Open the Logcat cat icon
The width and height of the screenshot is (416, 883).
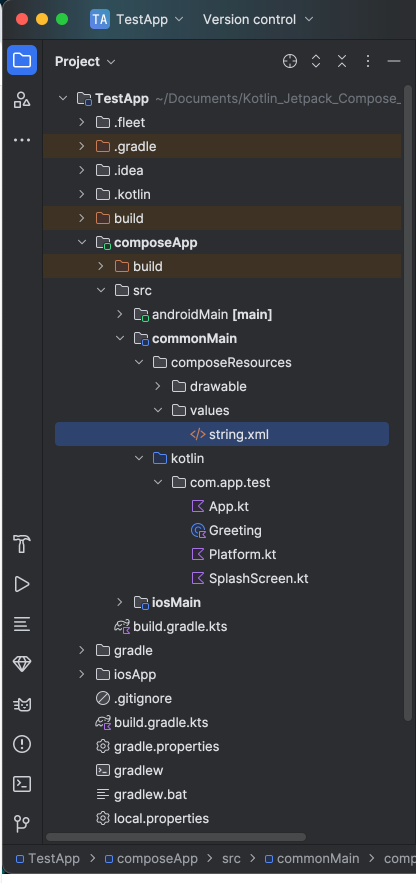point(22,704)
